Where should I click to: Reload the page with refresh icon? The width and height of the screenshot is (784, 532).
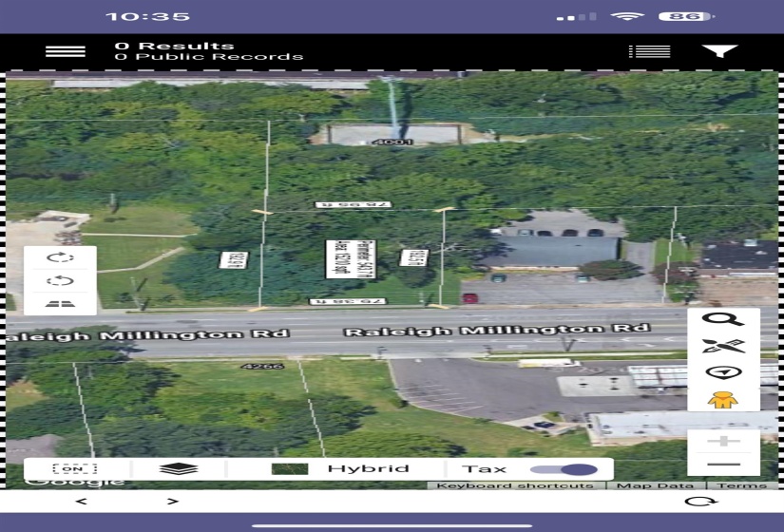coord(701,502)
